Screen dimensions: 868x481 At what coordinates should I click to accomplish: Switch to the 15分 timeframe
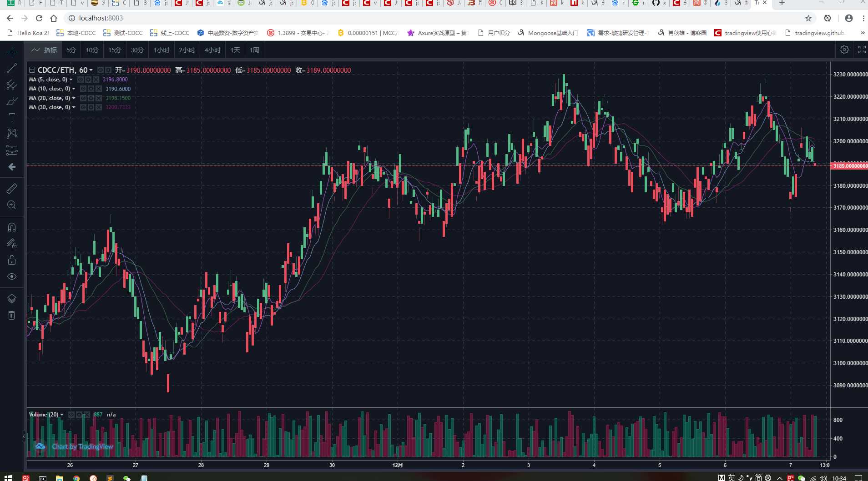pyautogui.click(x=115, y=50)
